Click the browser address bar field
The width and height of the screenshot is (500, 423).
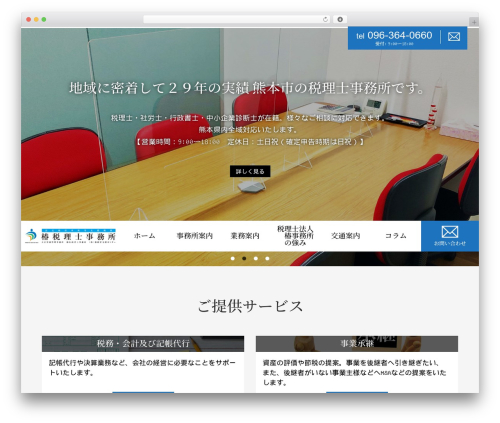(x=237, y=19)
